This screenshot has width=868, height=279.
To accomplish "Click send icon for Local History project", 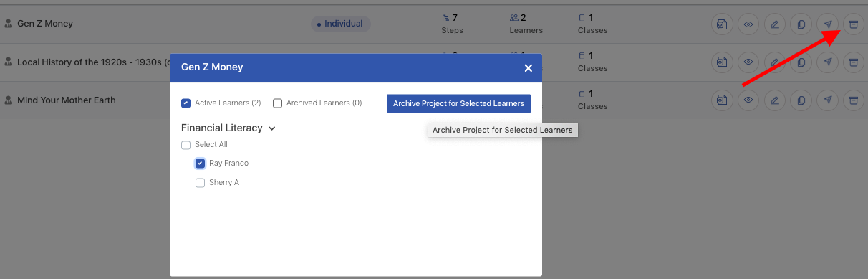I will tap(828, 62).
